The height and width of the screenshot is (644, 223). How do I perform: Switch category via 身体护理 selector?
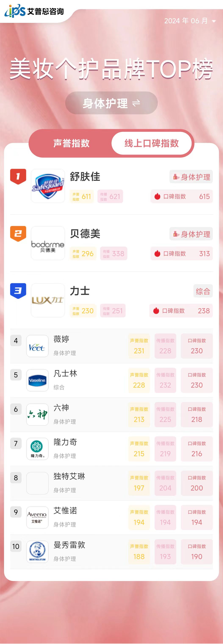(111, 103)
